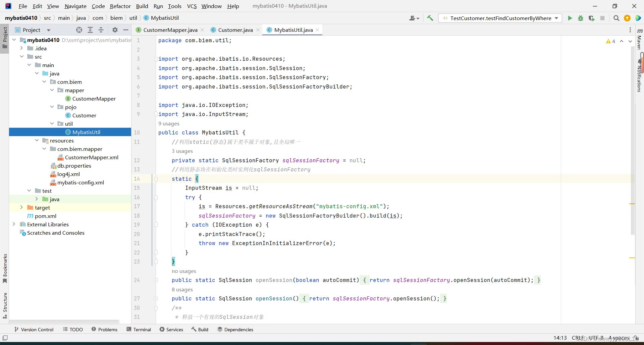This screenshot has height=345, width=644.
Task: Expand all nodes using Project toolbar icon
Action: (x=90, y=30)
